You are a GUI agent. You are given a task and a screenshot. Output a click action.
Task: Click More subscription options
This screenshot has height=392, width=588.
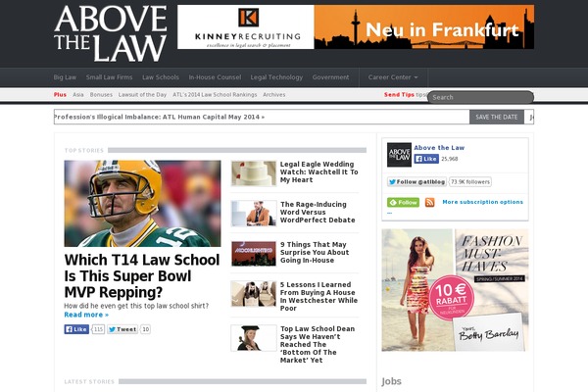point(482,202)
